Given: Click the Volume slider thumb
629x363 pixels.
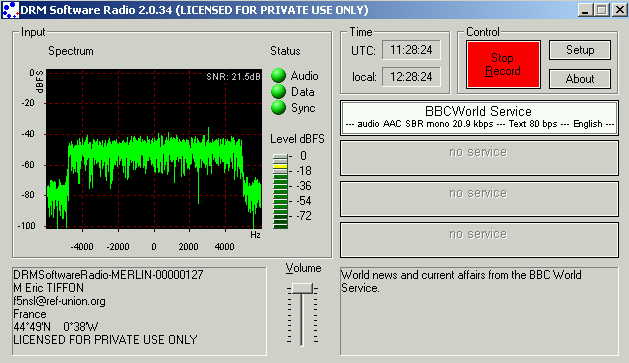Looking at the screenshot, I should 302,288.
